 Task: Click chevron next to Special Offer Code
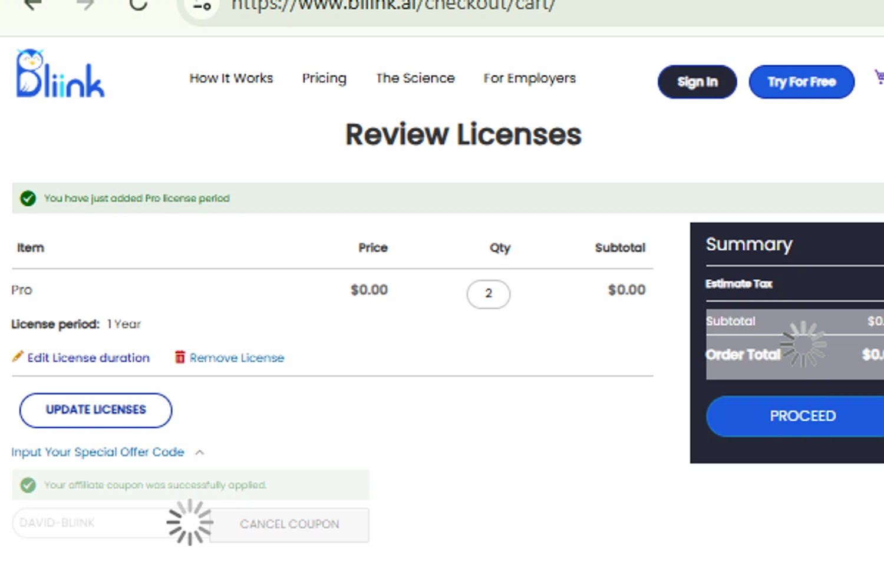200,452
